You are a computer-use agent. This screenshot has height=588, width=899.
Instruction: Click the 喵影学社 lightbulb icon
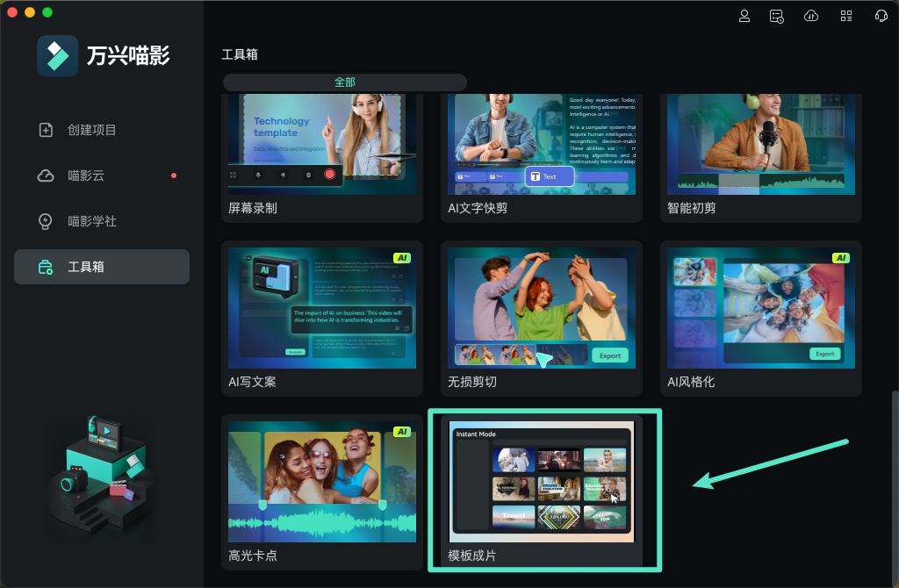[45, 220]
